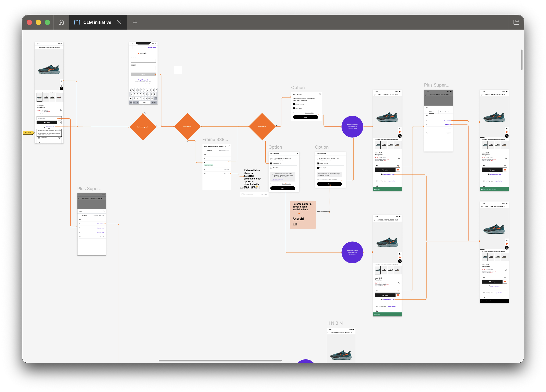Tap shift arrow key on login keyboard

pyautogui.click(x=131, y=98)
